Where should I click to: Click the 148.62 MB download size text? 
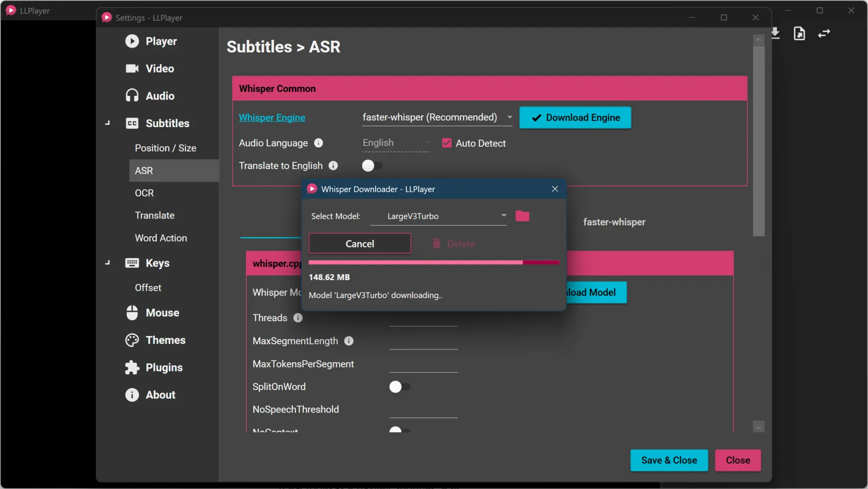click(329, 277)
